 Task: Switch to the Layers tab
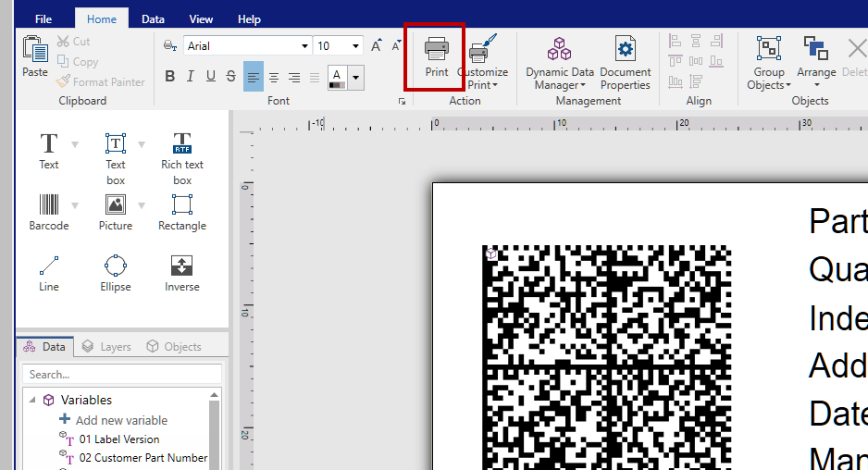106,347
